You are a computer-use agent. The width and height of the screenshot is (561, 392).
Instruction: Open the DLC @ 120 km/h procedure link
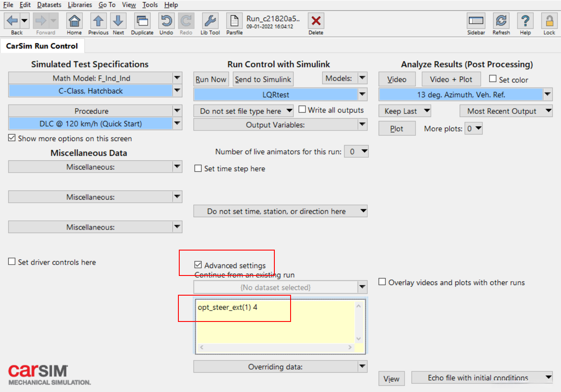90,124
